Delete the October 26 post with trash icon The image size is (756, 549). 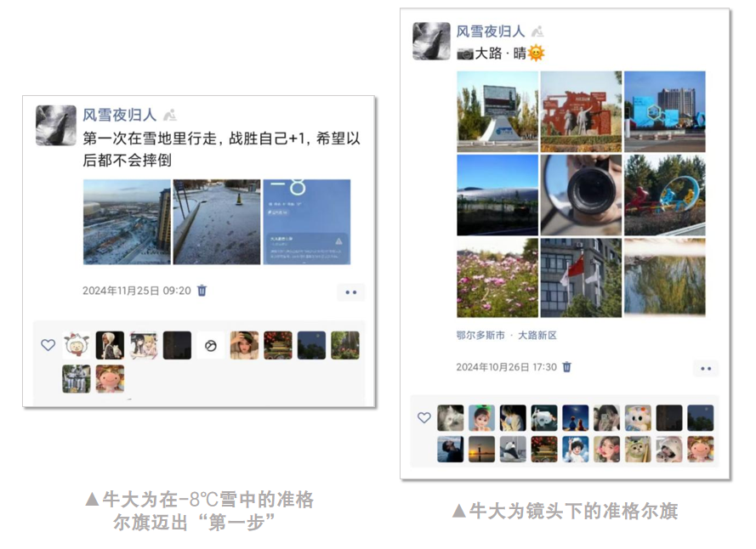567,367
